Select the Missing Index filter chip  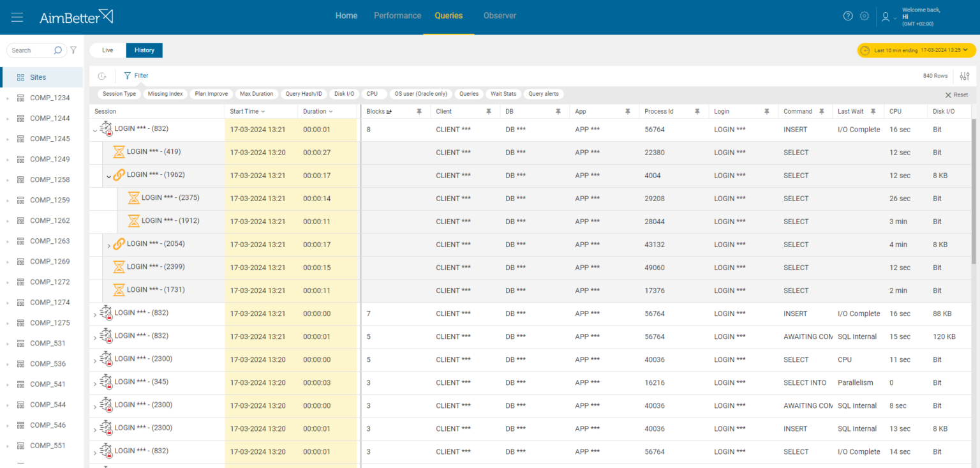(165, 94)
